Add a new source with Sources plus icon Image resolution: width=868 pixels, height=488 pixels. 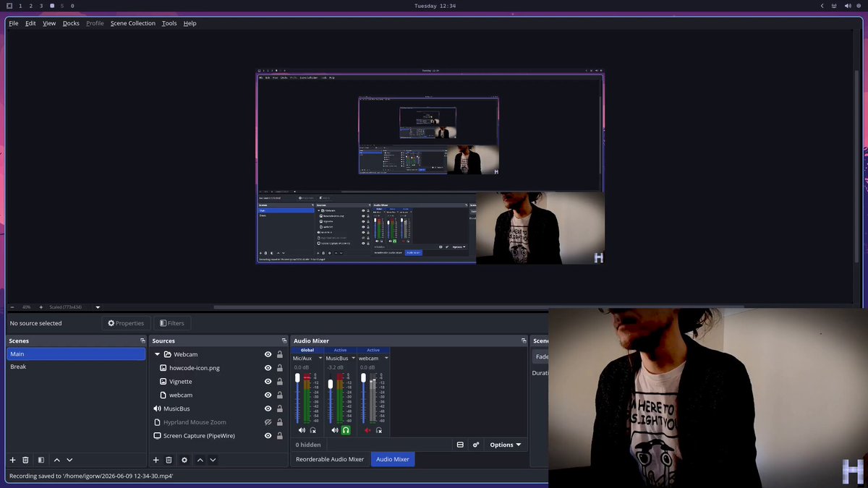point(156,460)
